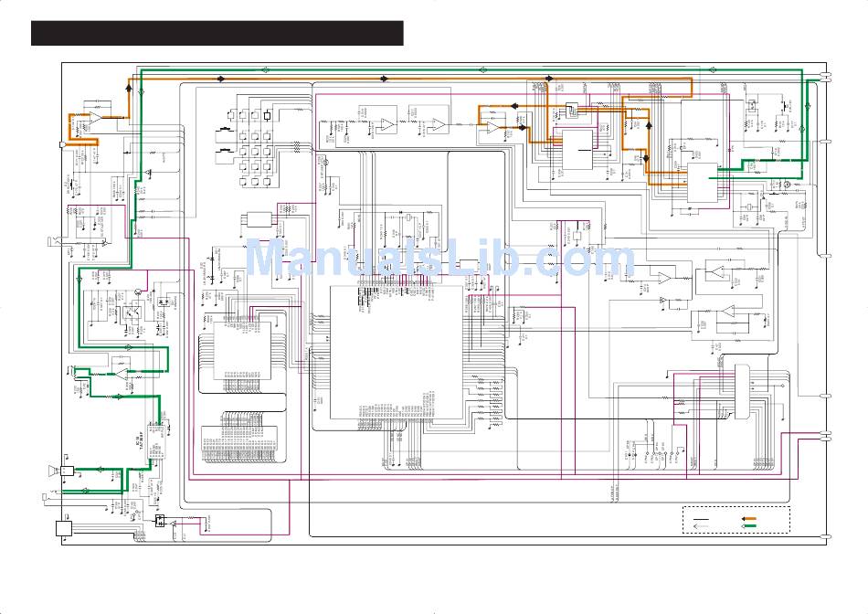
Task: Click the black line sample in the legend
Action: click(x=701, y=519)
